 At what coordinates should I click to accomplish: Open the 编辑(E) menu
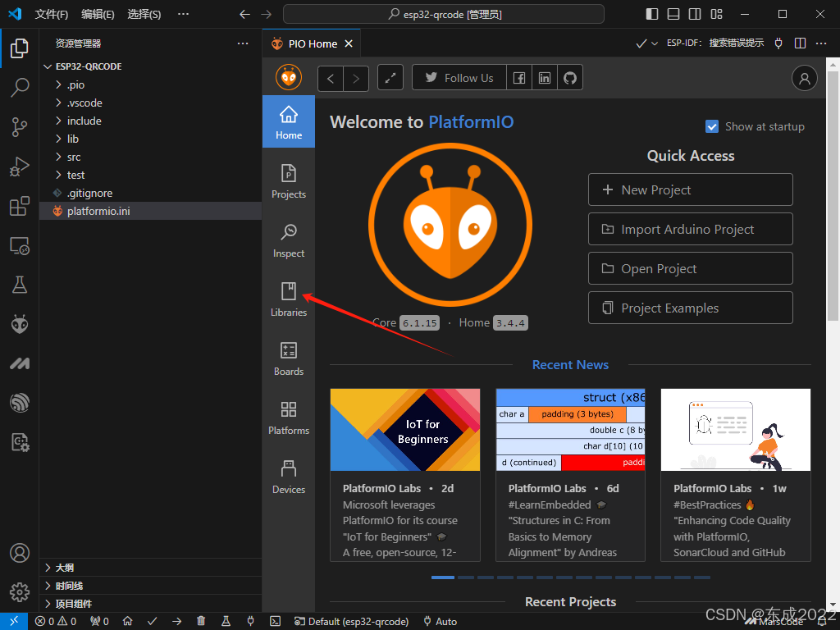[x=98, y=15]
